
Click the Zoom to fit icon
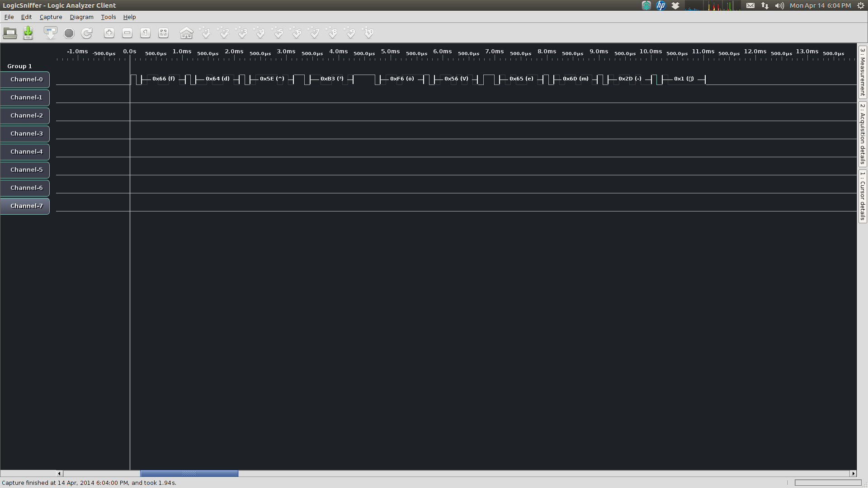tap(163, 33)
